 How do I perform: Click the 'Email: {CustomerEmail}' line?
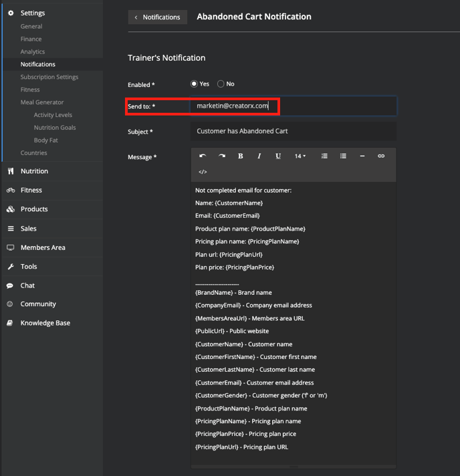click(x=227, y=216)
